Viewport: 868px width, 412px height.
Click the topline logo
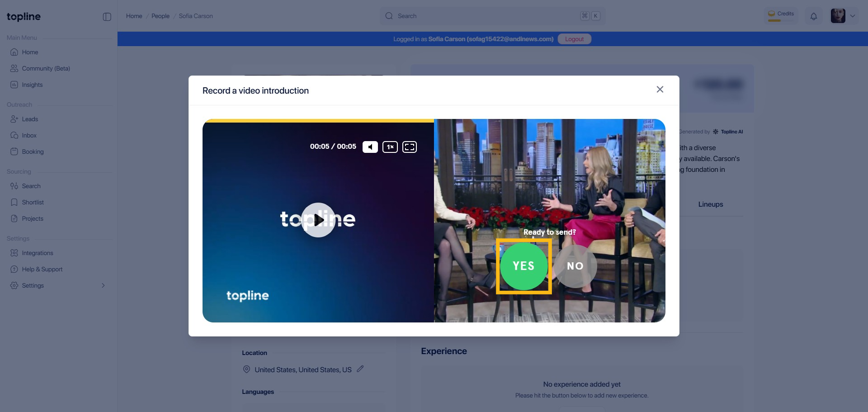tap(24, 17)
